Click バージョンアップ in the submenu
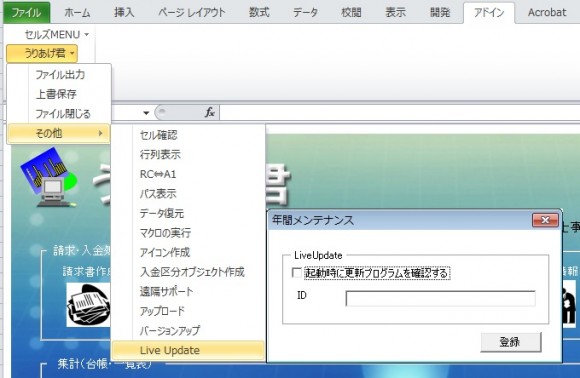 tap(170, 331)
